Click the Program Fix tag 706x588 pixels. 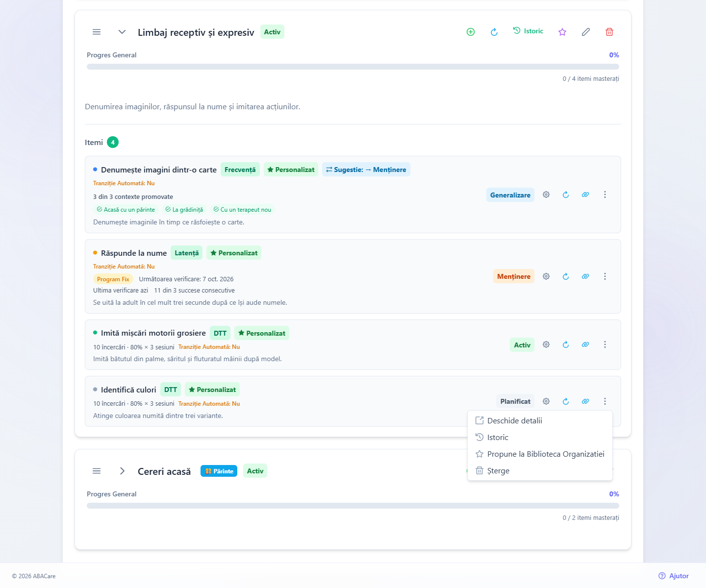pos(113,279)
